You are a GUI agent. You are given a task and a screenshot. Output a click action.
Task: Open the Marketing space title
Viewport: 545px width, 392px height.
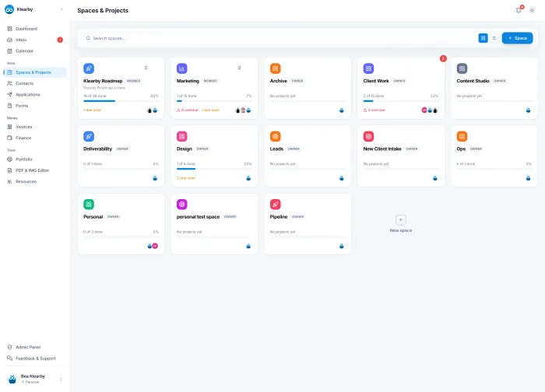pyautogui.click(x=188, y=81)
